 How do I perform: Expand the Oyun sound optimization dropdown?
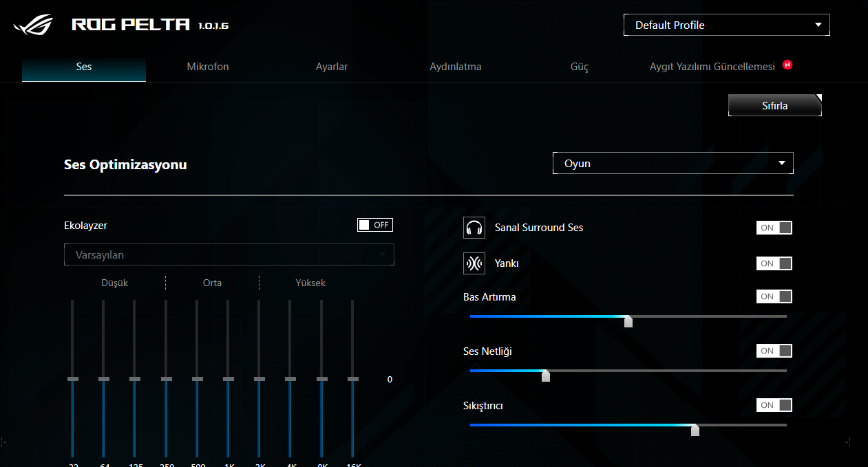pyautogui.click(x=673, y=163)
